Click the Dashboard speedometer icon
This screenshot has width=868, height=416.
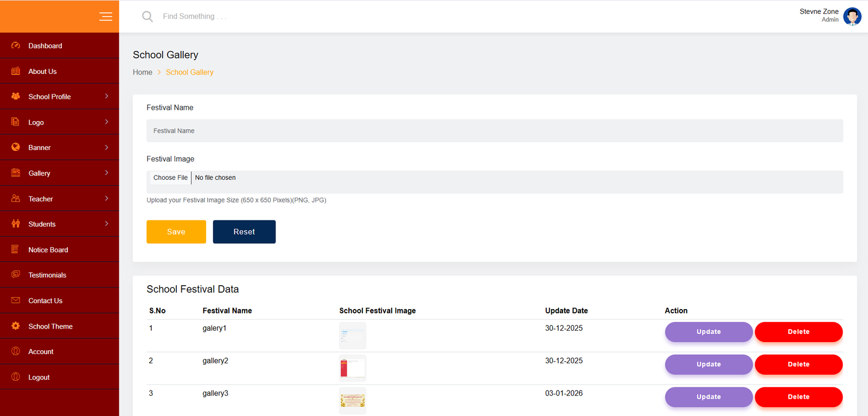pyautogui.click(x=16, y=46)
